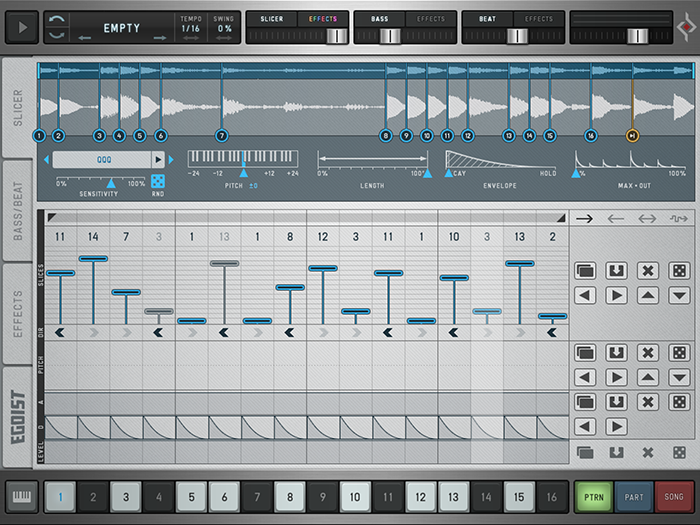Clear the slices lane
Screen dimensions: 700x525
coord(648,271)
